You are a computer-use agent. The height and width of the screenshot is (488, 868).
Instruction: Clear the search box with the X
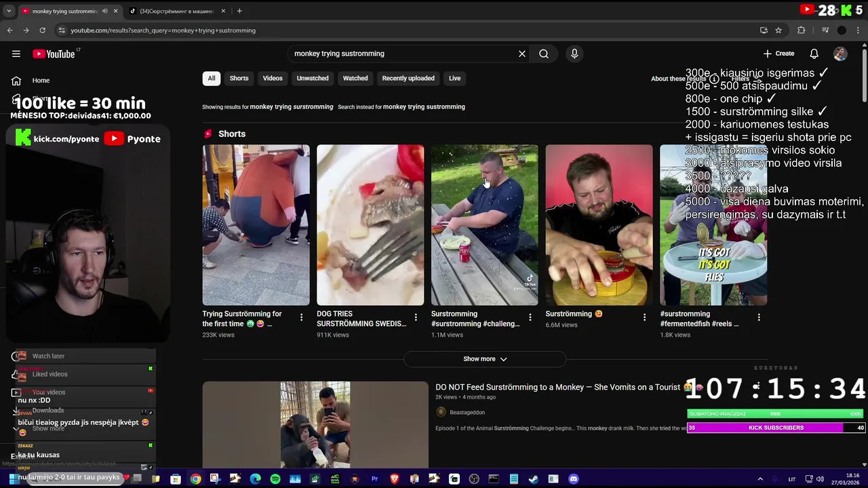pos(522,54)
